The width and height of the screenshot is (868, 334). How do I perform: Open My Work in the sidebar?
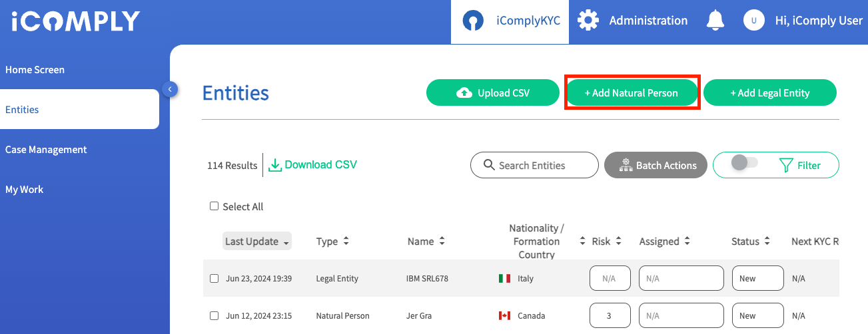[x=24, y=190]
